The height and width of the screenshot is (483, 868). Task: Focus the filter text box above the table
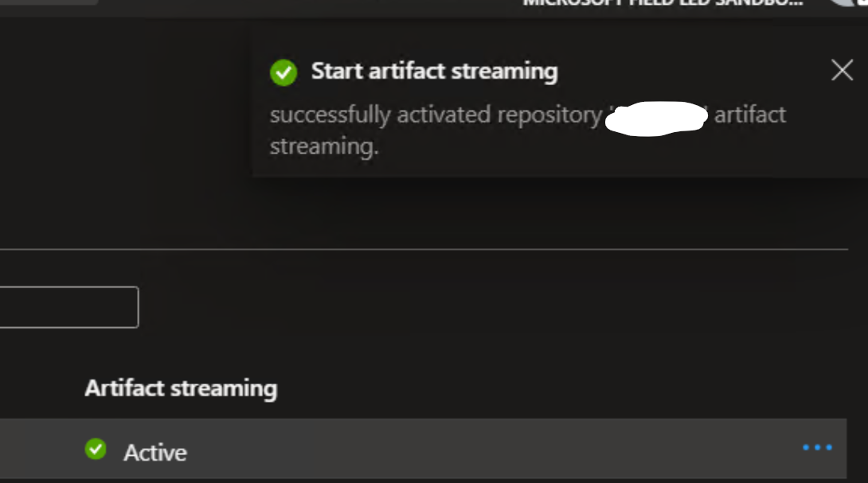click(68, 307)
